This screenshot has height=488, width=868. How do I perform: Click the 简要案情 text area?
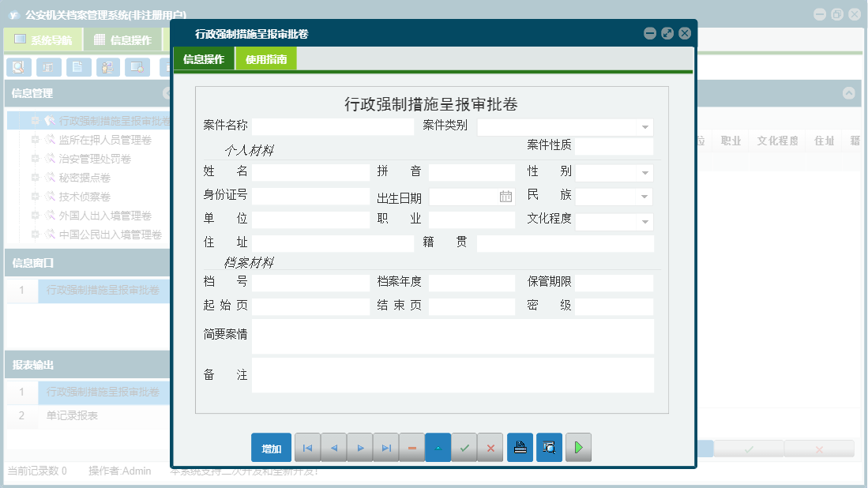click(453, 336)
